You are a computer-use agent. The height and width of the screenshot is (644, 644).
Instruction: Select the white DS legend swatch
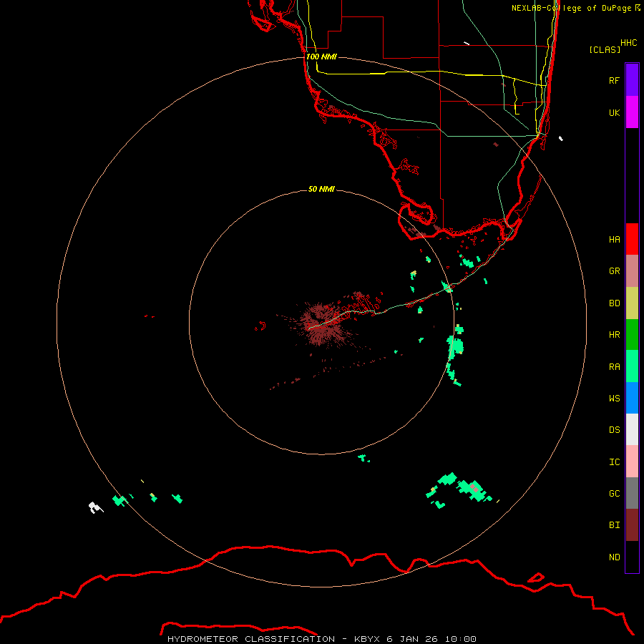coord(632,429)
